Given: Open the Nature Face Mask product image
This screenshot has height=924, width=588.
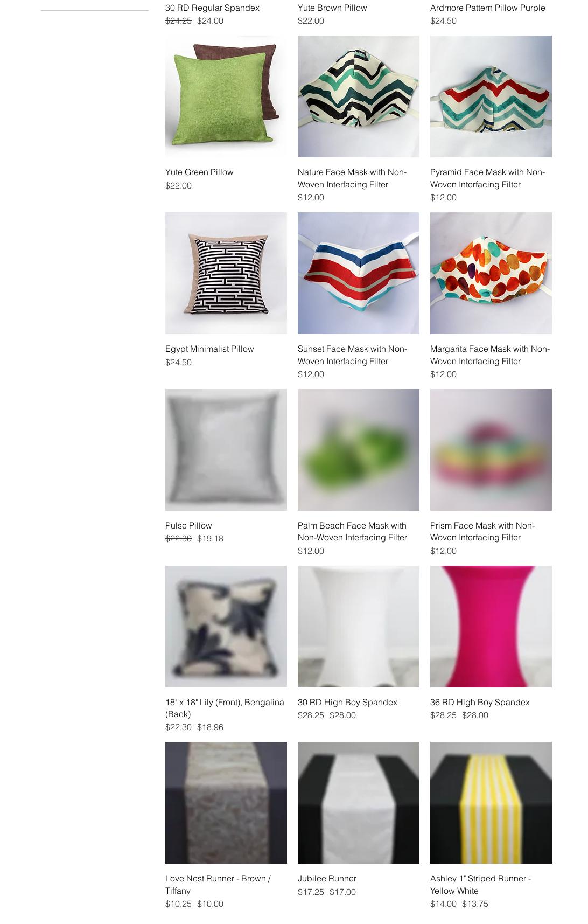Looking at the screenshot, I should point(358,96).
